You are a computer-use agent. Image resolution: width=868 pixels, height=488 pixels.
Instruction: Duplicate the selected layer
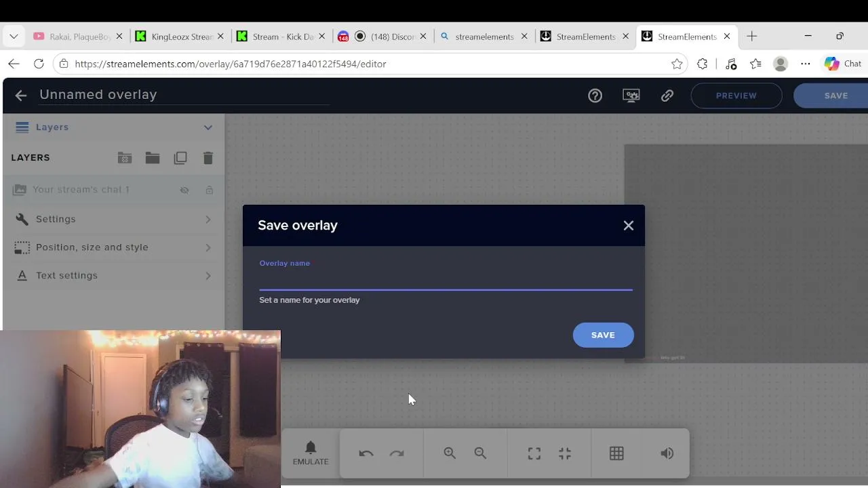click(180, 158)
